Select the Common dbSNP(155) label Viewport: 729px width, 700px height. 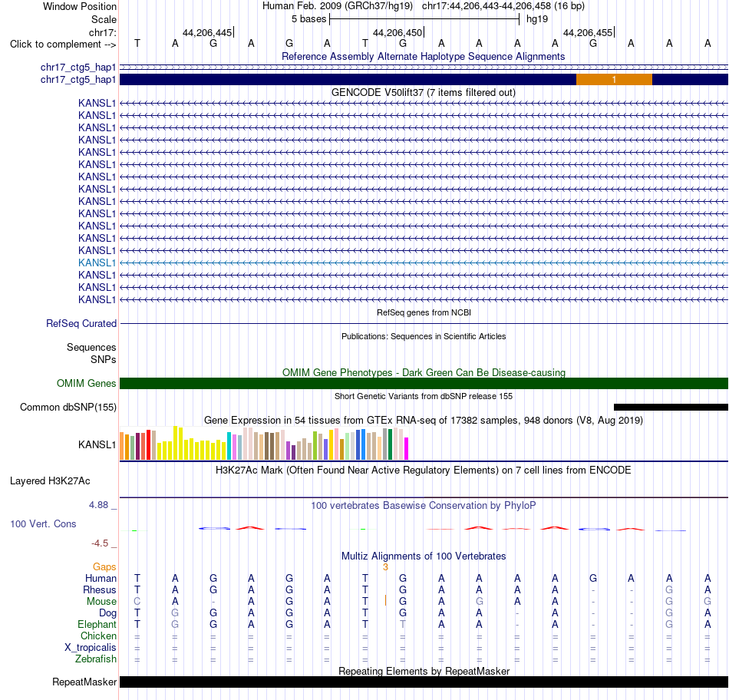[x=68, y=408]
